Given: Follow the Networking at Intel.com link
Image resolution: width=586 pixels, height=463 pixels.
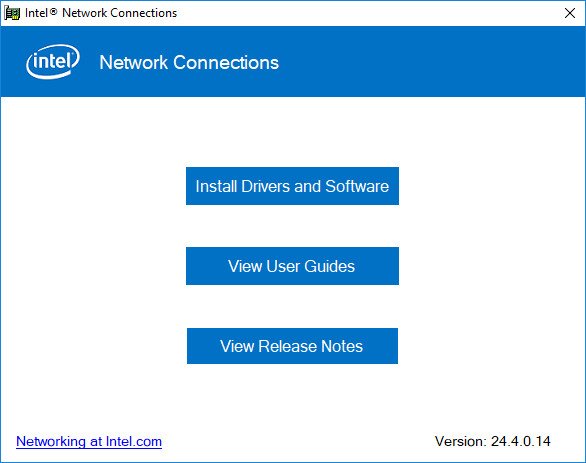Looking at the screenshot, I should coord(89,441).
